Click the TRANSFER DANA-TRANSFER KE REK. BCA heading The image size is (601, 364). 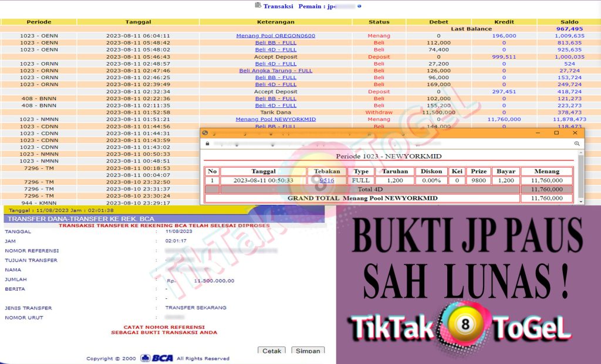(x=81, y=219)
